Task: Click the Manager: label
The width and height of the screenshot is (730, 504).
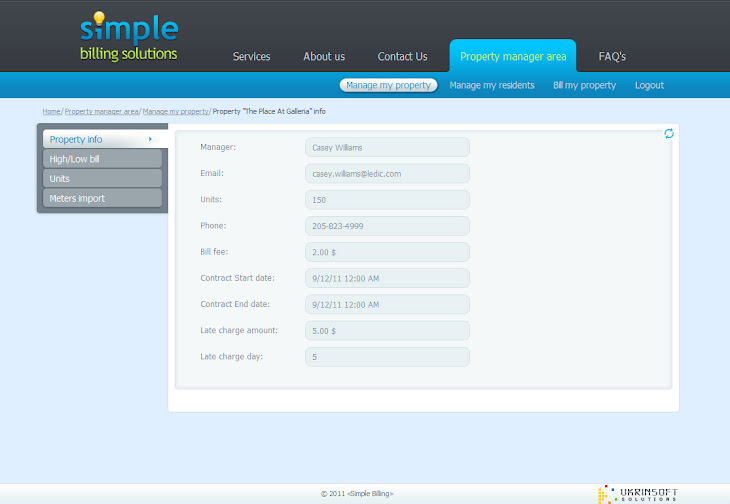Action: pos(218,147)
